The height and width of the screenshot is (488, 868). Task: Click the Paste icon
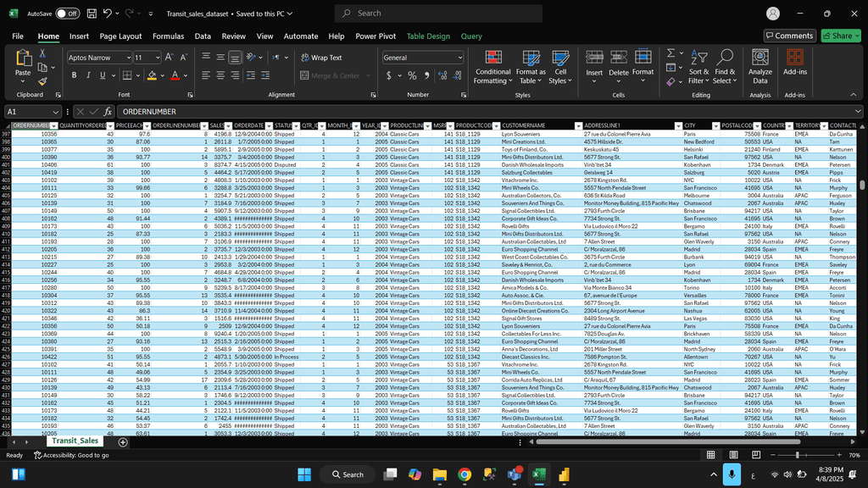pyautogui.click(x=23, y=58)
